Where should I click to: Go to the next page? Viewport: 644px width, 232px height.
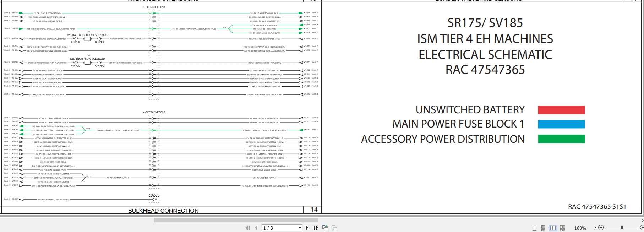click(x=307, y=228)
